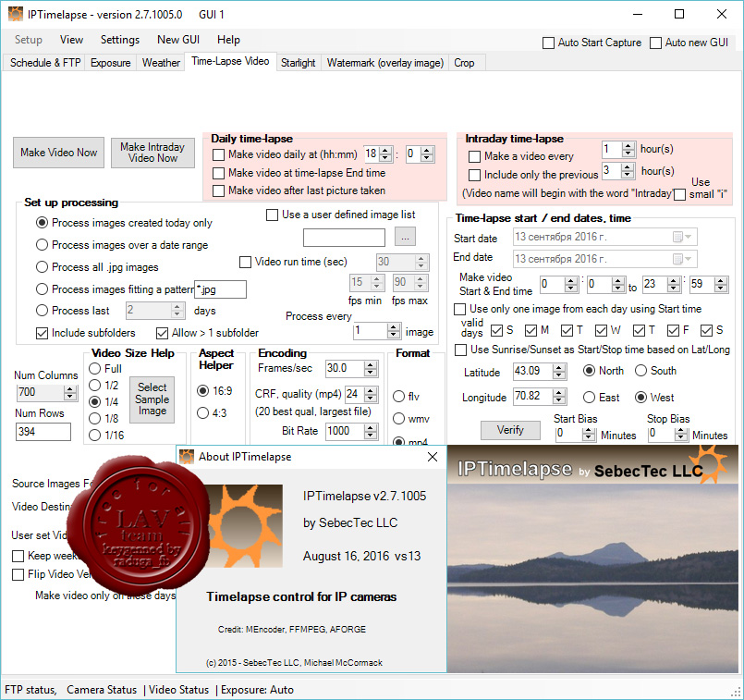The image size is (744, 700).
Task: Switch to Schedule & FTP tab
Action: tap(45, 63)
